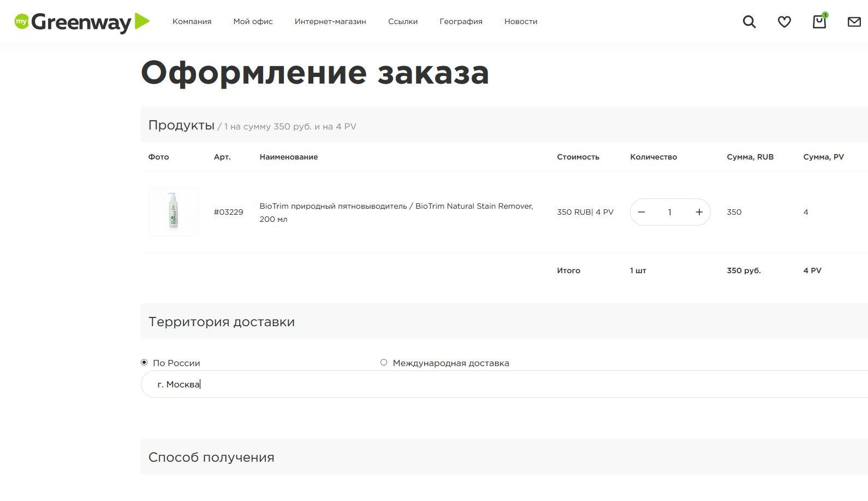
Task: Click the 4 PV total
Action: (x=812, y=270)
